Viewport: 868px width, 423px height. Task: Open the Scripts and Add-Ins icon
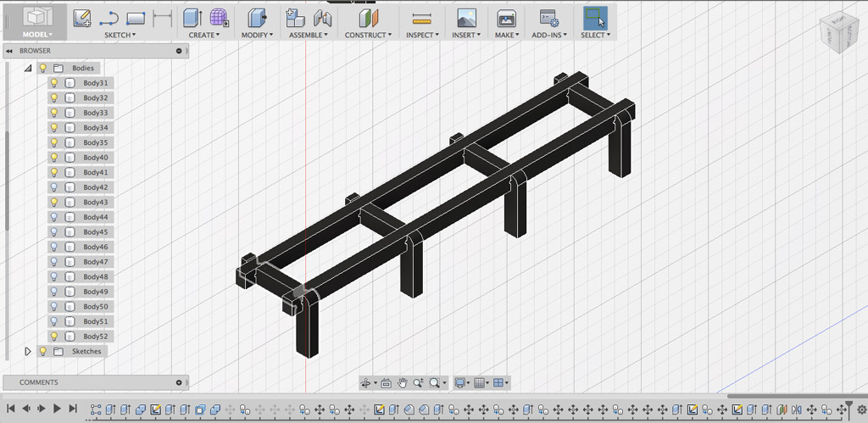549,19
